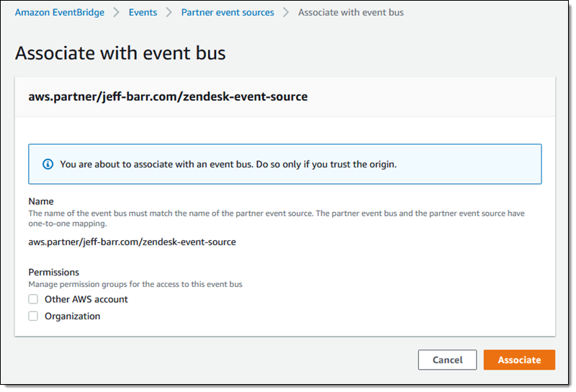
Task: Click the chevron after Amazon EventBridge breadcrumb
Action: (x=116, y=12)
